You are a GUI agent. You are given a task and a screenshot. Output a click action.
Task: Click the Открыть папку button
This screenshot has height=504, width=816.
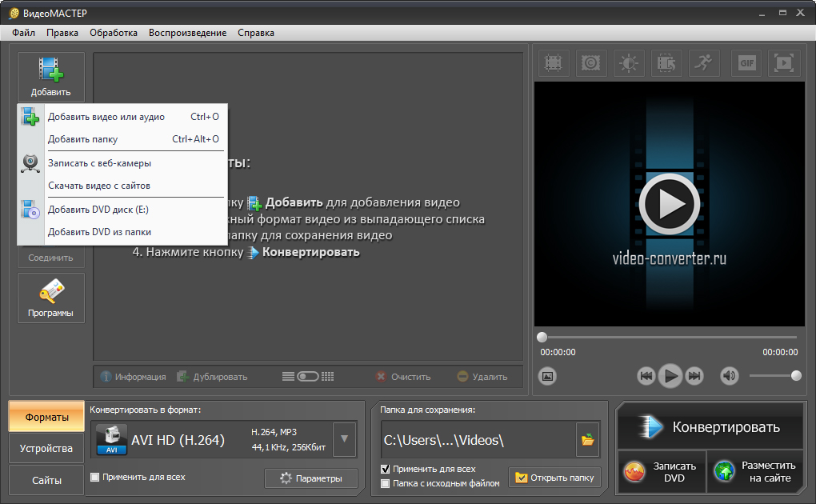(x=554, y=478)
